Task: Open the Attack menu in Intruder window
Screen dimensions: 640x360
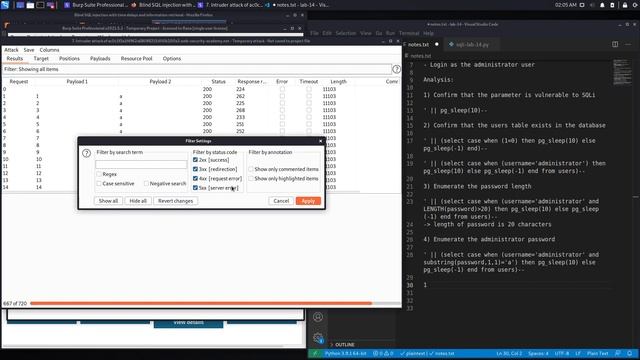Action: click(11, 50)
